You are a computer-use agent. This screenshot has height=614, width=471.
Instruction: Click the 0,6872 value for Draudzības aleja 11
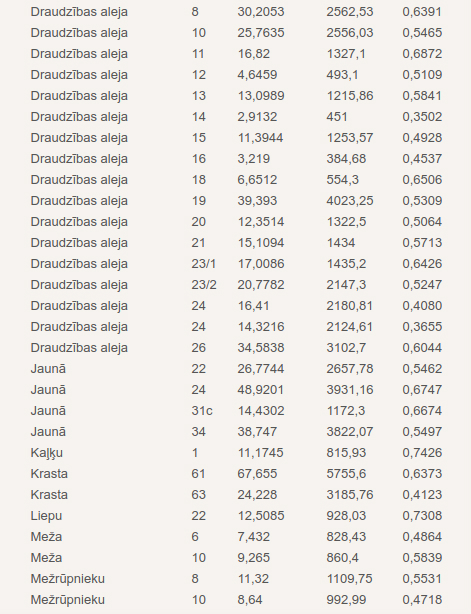coord(422,54)
